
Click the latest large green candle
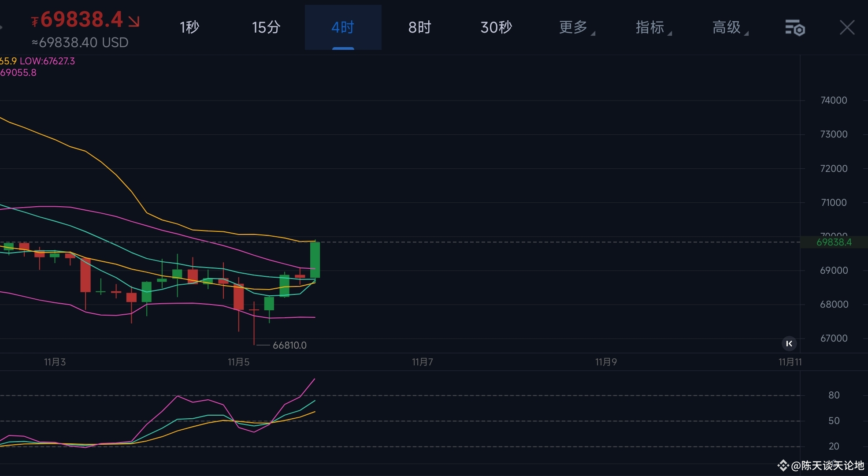coord(315,260)
